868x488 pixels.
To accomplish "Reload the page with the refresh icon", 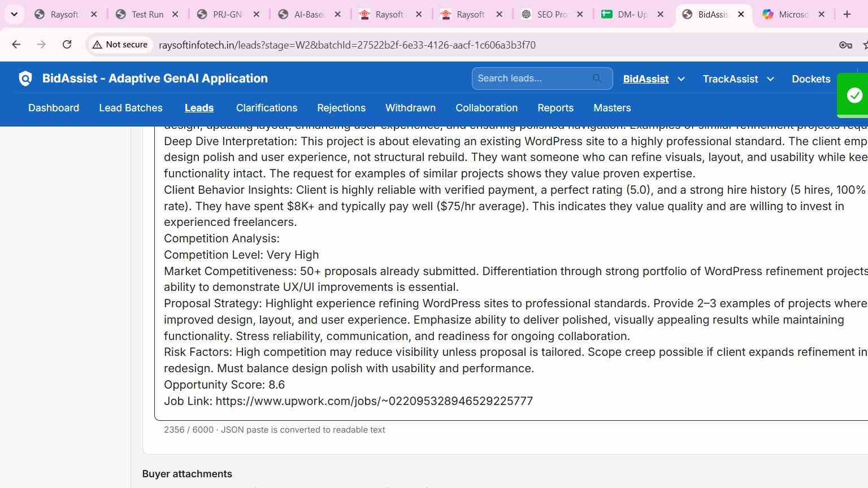I will 67,45.
